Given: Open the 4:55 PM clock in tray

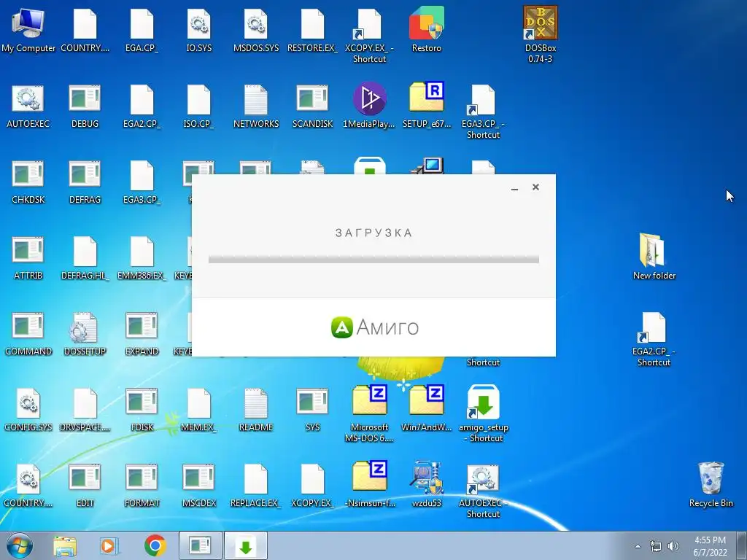Looking at the screenshot, I should [710, 546].
